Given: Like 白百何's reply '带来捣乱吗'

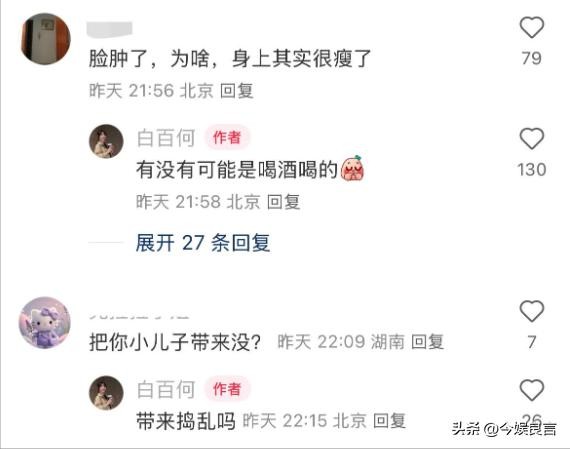Looking at the screenshot, I should (531, 390).
